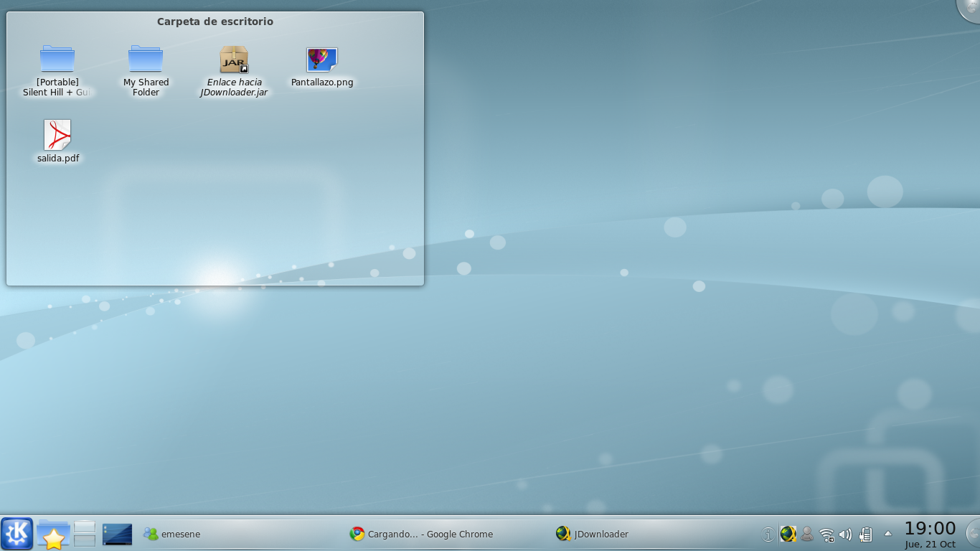Open My Shared Folder
Image resolution: width=980 pixels, height=551 pixels.
146,71
